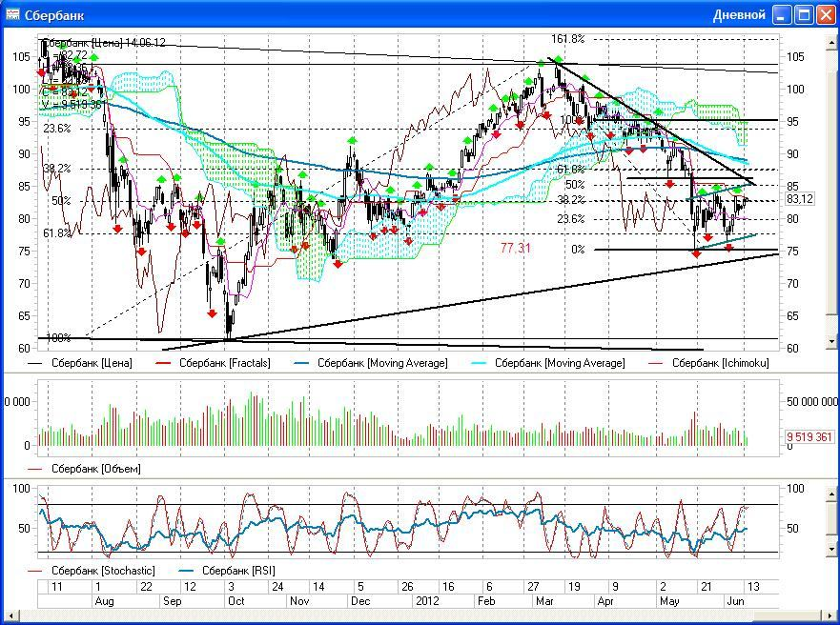Select the Сбербанк [Fractals] legend entry

213,363
